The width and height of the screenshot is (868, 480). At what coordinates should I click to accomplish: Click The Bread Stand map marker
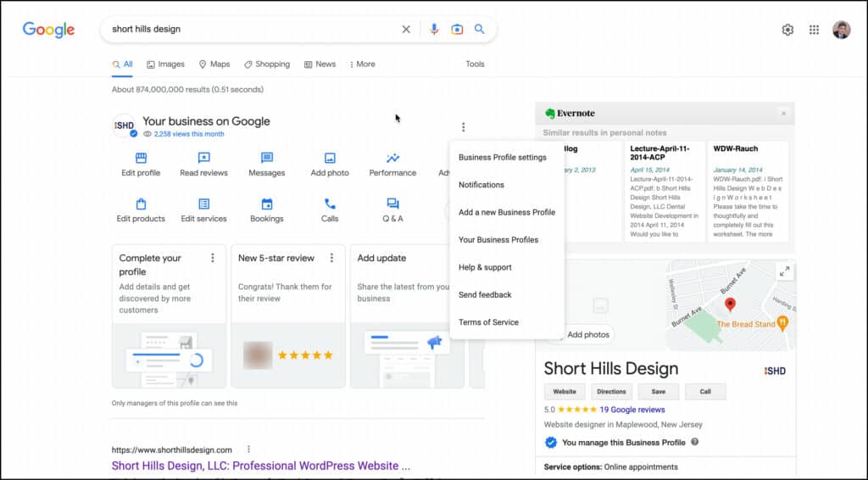point(782,323)
